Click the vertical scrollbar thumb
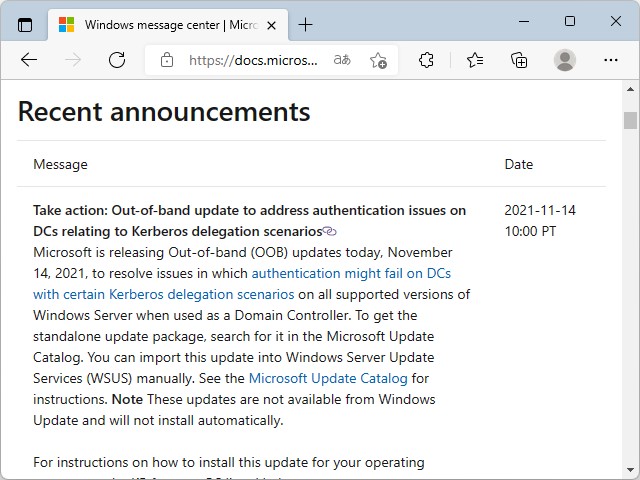Viewport: 640px width, 480px height. click(630, 121)
